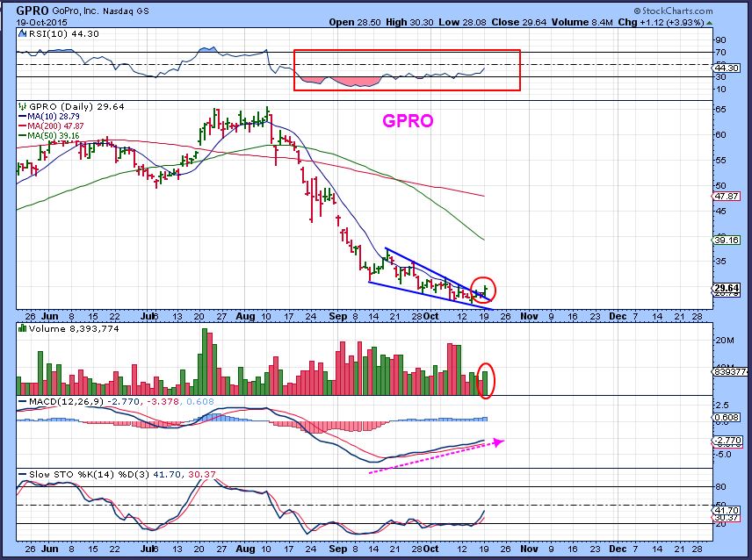Viewport: 752px width, 560px height.
Task: Click the 20M label on volume axis
Action: 725,340
